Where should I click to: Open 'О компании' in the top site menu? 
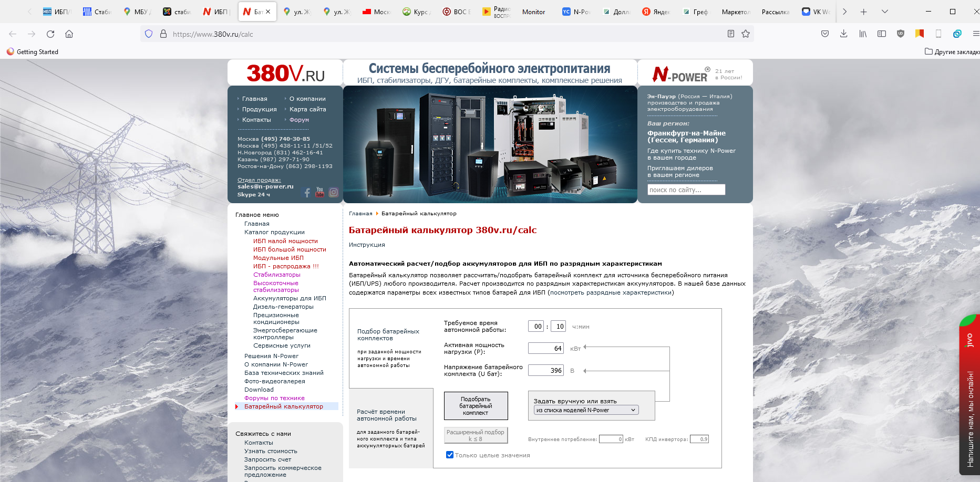click(307, 99)
